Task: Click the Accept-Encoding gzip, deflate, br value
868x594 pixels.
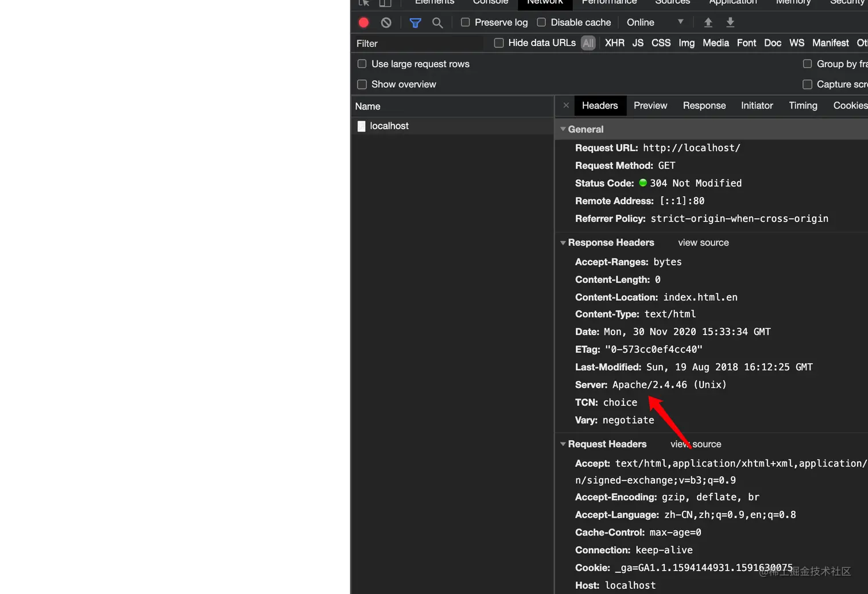Action: coord(711,497)
